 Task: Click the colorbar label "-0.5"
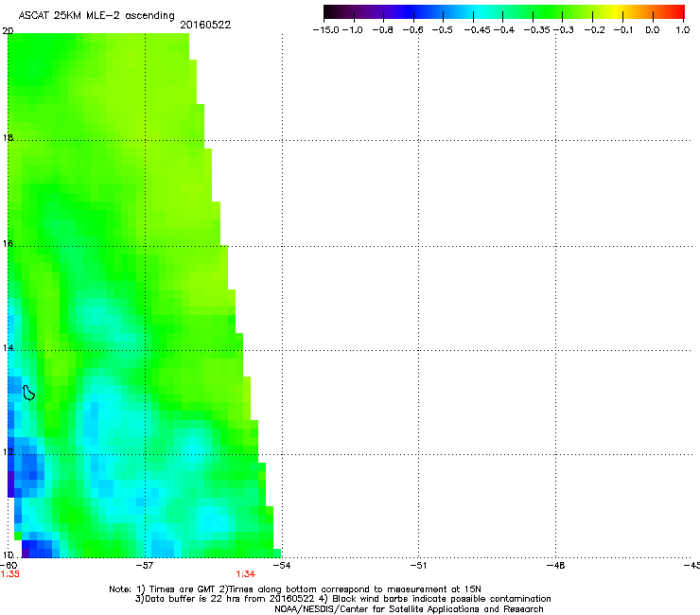(x=442, y=30)
